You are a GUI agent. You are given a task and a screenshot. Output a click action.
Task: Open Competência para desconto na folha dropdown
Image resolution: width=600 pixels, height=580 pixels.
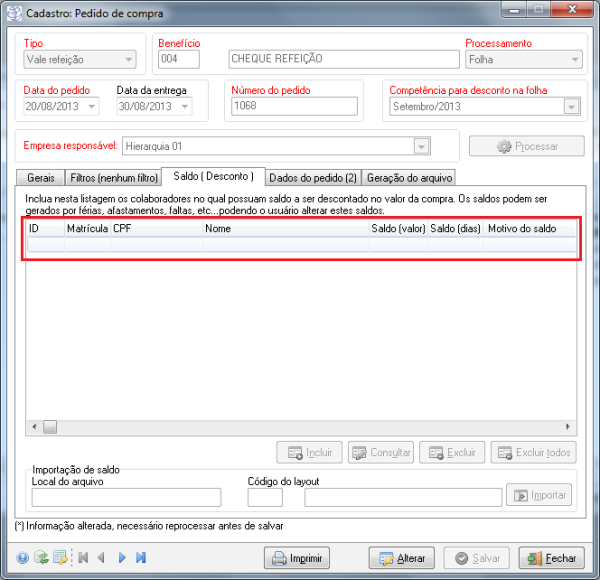(x=572, y=107)
